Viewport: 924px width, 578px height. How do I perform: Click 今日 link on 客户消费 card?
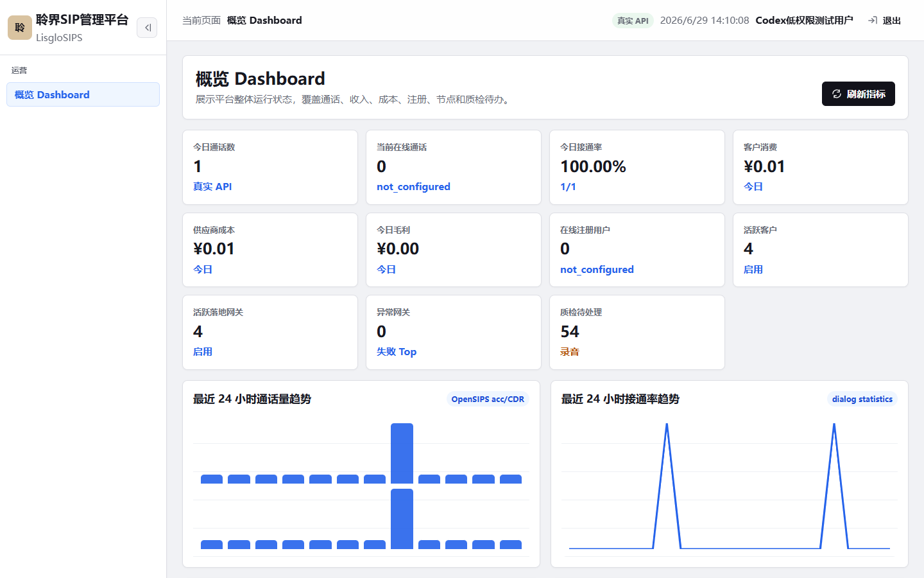[x=753, y=187]
